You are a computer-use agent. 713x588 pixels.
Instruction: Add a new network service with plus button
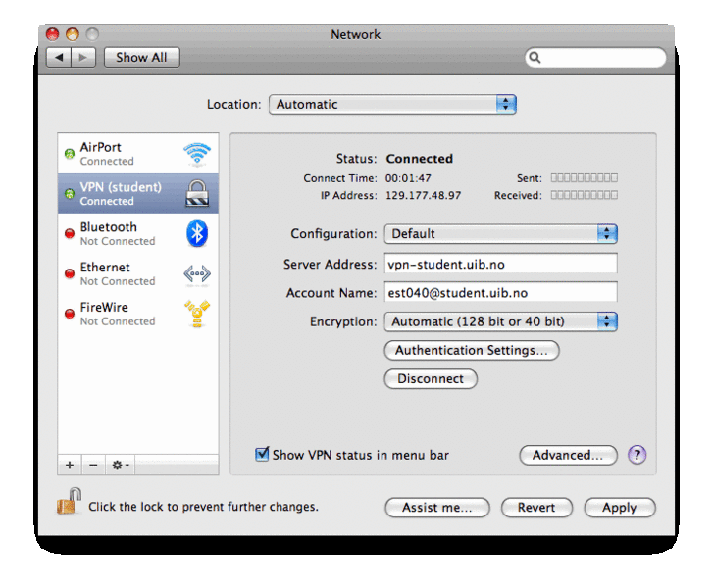[x=70, y=465]
